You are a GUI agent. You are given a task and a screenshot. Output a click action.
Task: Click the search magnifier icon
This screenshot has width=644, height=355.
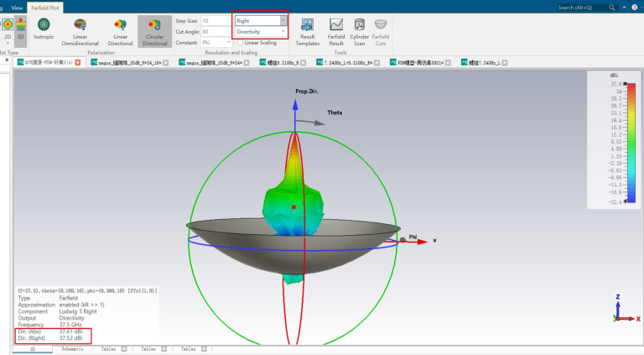[612, 8]
